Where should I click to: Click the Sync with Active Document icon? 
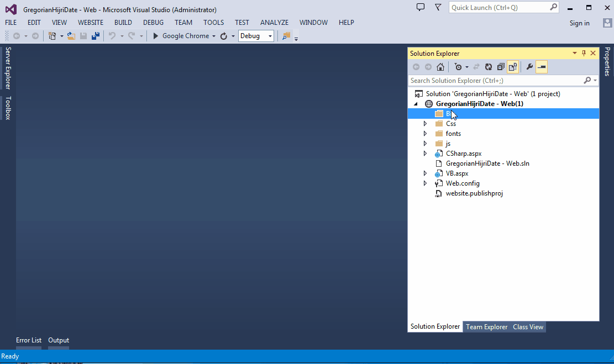[x=476, y=67]
